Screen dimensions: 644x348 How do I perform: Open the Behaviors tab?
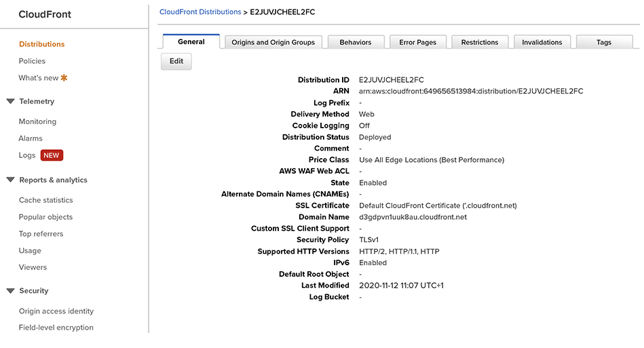tap(356, 42)
